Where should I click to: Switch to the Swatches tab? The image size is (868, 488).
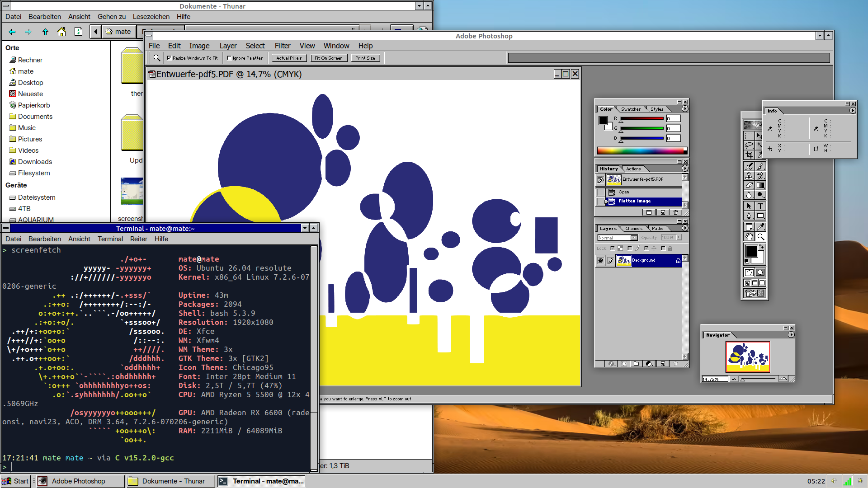click(631, 109)
